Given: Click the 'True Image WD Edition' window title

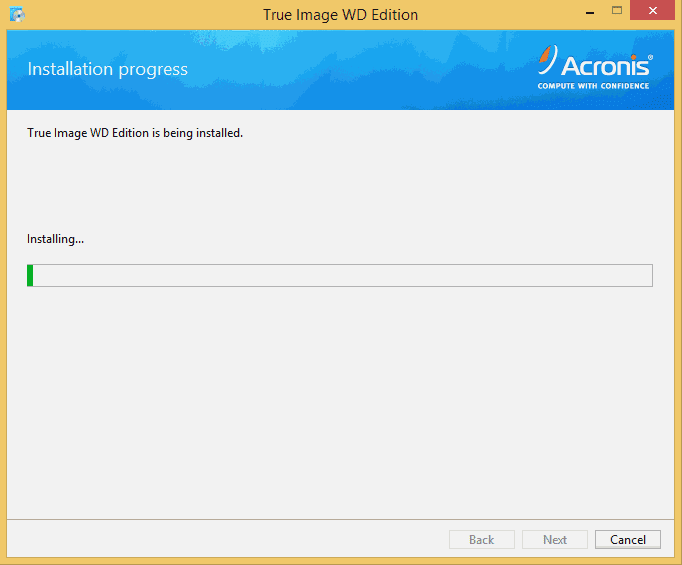Looking at the screenshot, I should [x=341, y=15].
